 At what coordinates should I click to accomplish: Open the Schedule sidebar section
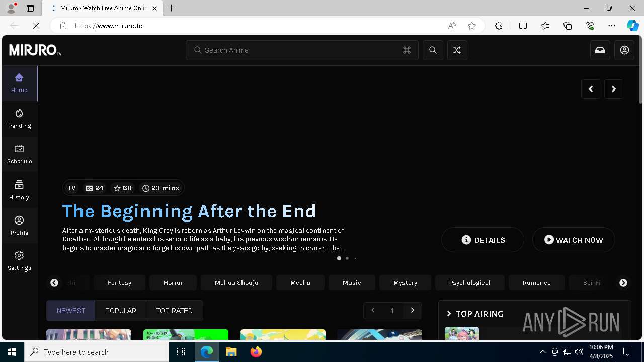[x=19, y=154]
